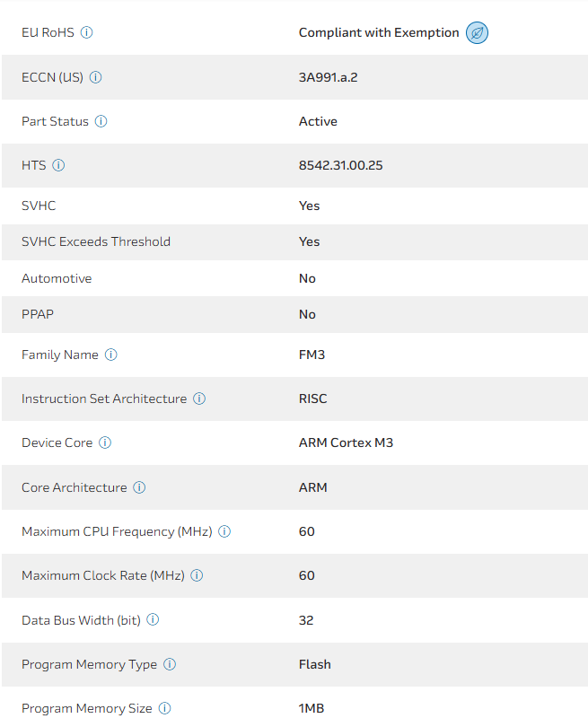This screenshot has height=727, width=588.
Task: Click info icon beside Data Bus Width
Action: point(153,619)
